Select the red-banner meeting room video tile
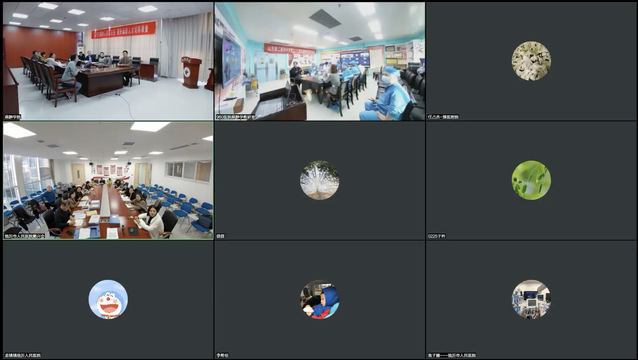 (x=108, y=61)
